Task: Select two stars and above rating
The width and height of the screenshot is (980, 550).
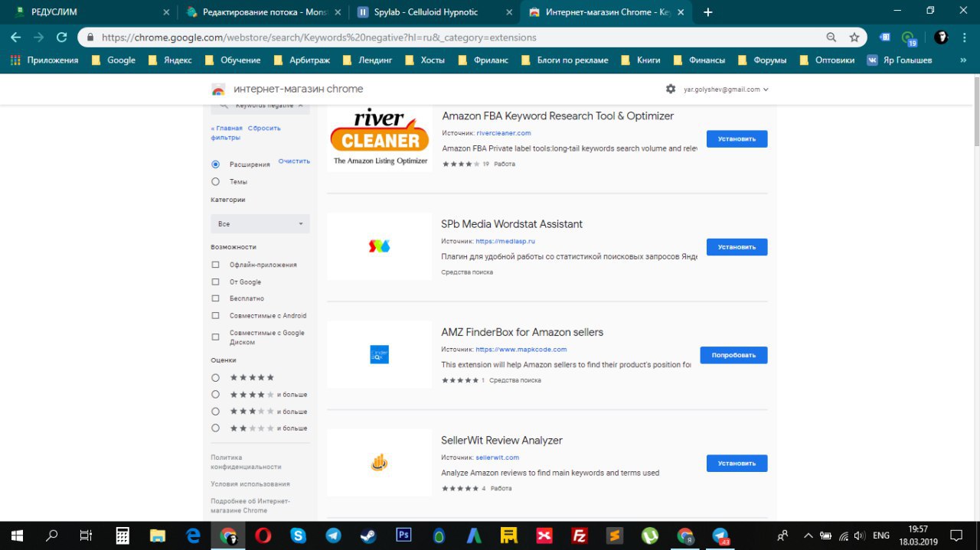Action: pyautogui.click(x=215, y=428)
